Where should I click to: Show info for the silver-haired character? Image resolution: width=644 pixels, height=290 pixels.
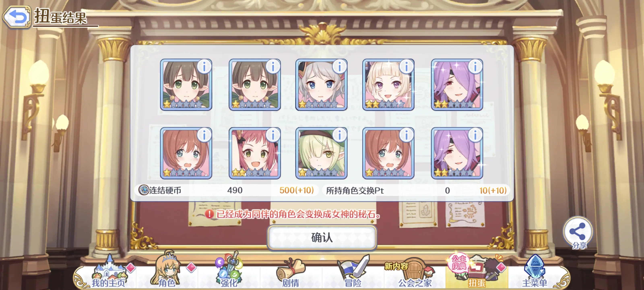(340, 67)
